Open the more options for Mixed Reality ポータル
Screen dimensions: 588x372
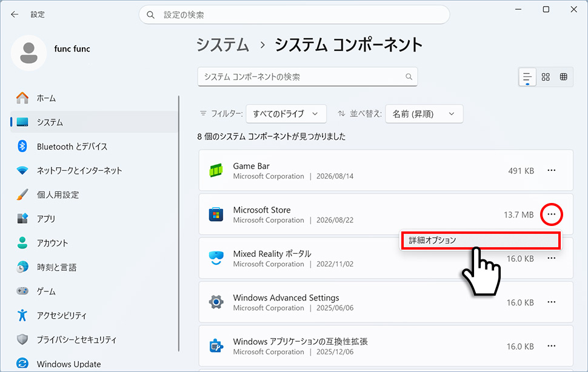click(551, 258)
